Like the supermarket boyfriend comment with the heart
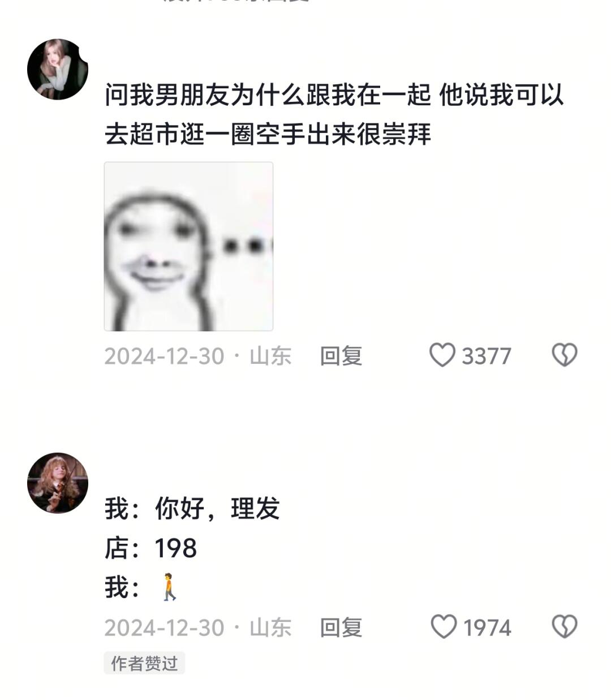This screenshot has width=611, height=700. click(442, 355)
